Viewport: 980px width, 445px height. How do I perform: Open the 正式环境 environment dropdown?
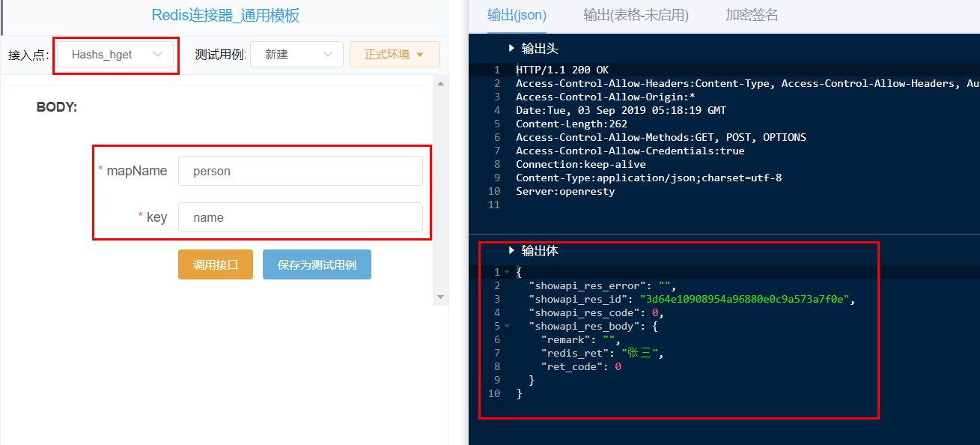[x=395, y=55]
